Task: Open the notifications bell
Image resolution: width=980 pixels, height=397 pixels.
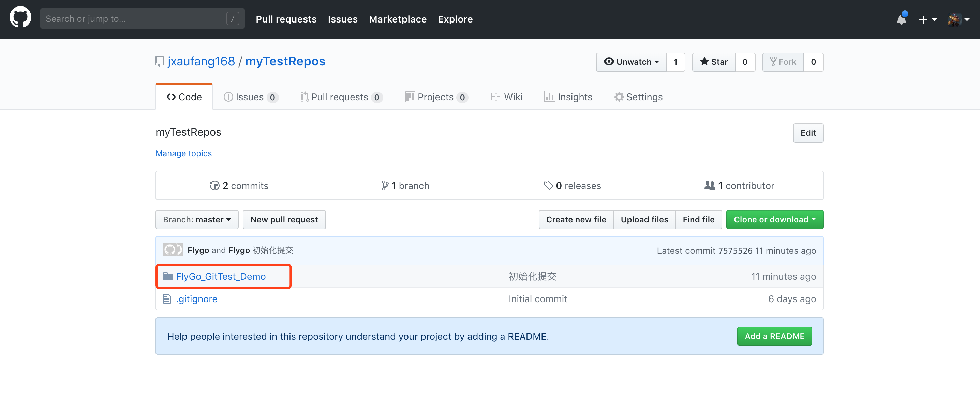Action: (901, 19)
